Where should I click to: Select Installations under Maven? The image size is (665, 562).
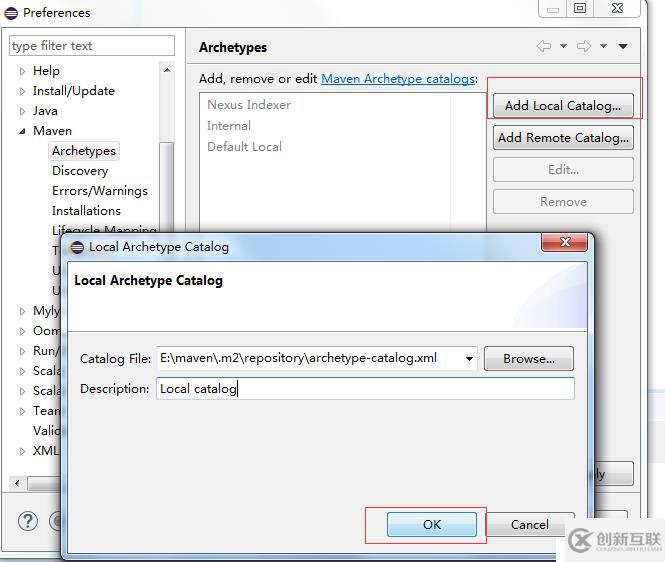coord(86,211)
